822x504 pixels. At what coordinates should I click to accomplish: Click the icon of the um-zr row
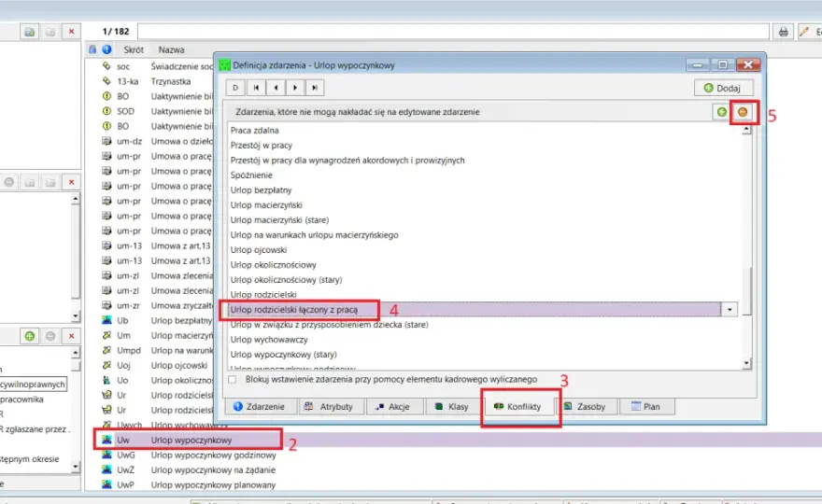coord(106,305)
